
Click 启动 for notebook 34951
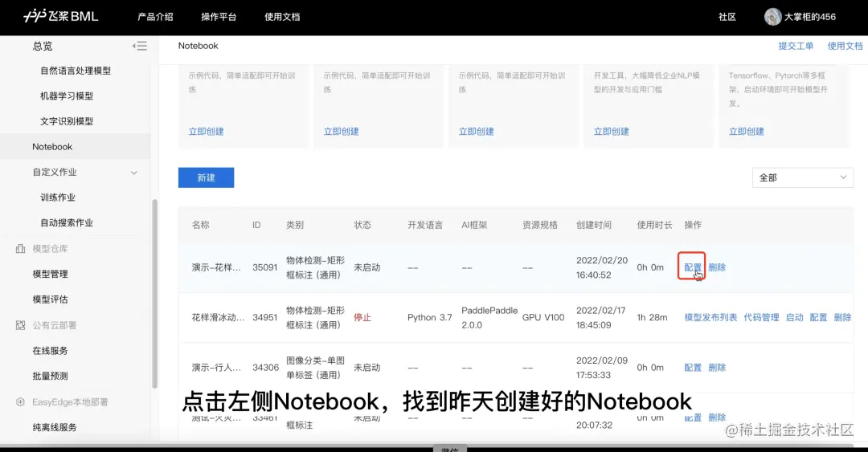[794, 318]
